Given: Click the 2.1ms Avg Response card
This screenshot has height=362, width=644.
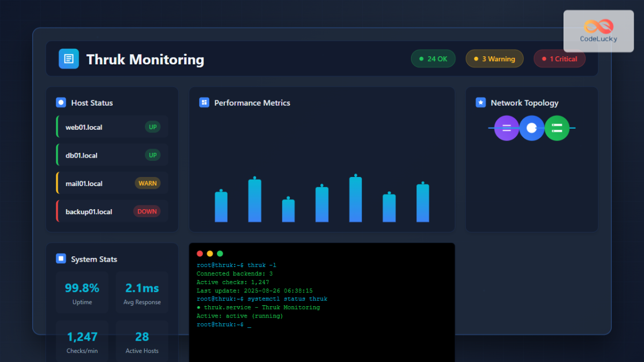Looking at the screenshot, I should pos(142,292).
